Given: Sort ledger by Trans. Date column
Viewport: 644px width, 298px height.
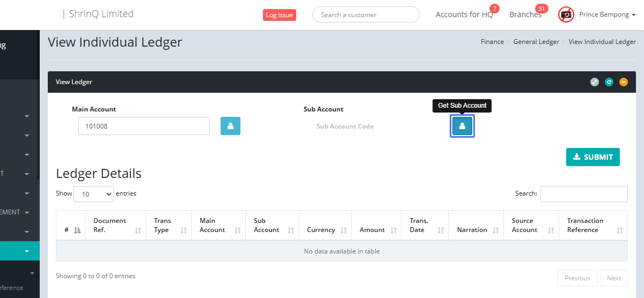Looking at the screenshot, I should [425, 225].
